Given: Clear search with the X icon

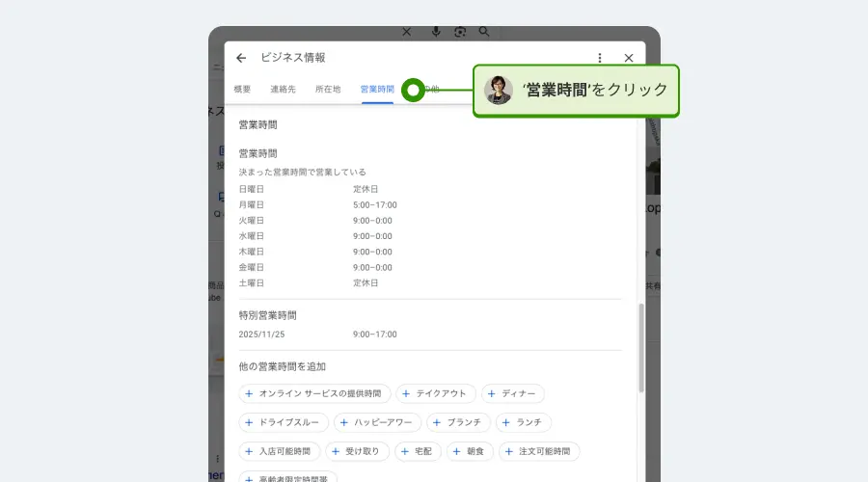Looking at the screenshot, I should click(x=406, y=32).
